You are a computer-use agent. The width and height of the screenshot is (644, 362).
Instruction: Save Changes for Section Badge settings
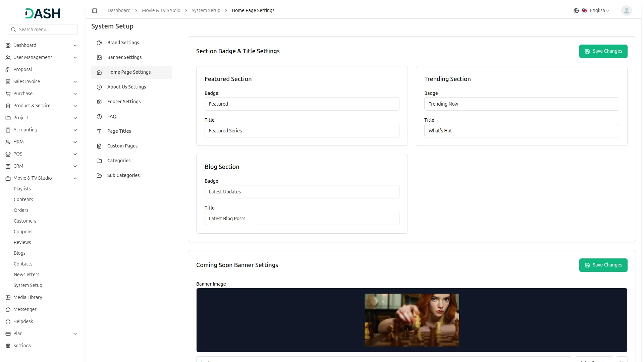[x=603, y=51]
